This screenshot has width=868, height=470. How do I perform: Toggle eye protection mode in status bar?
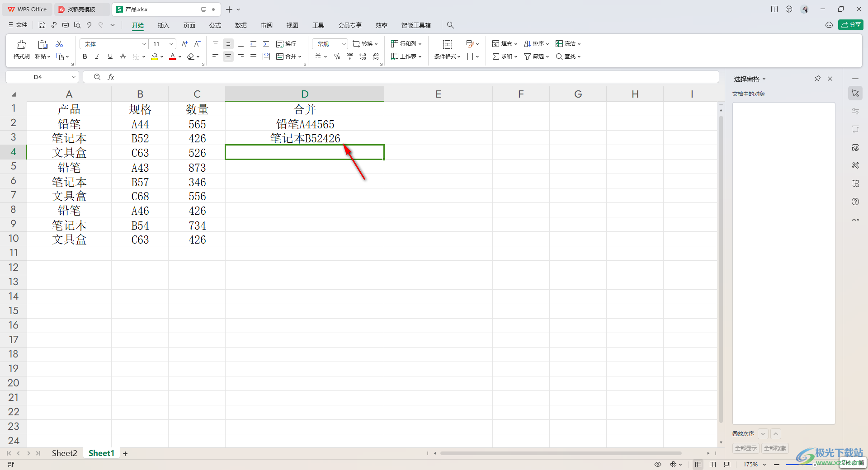coord(658,465)
